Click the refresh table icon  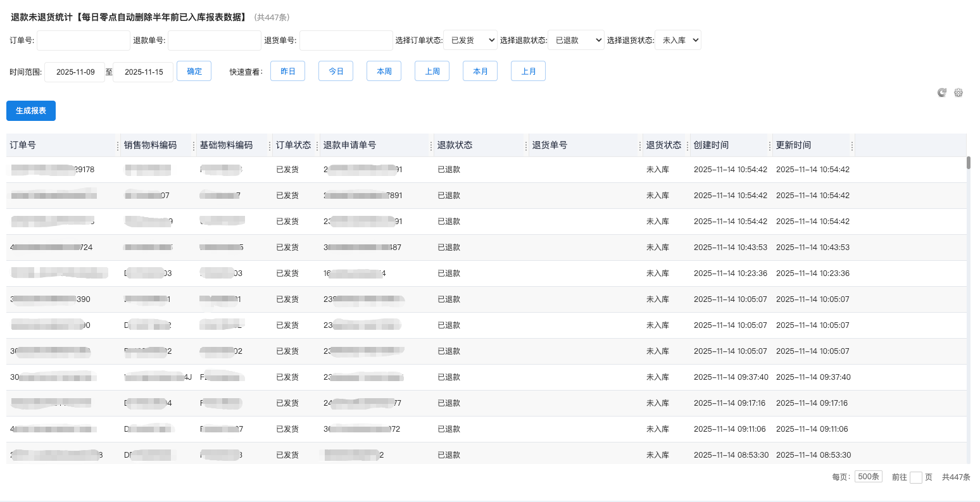[x=942, y=92]
